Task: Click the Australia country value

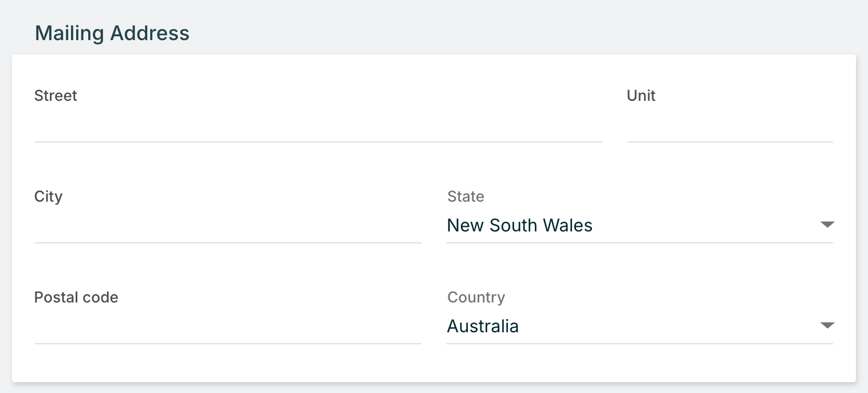Action: [483, 326]
